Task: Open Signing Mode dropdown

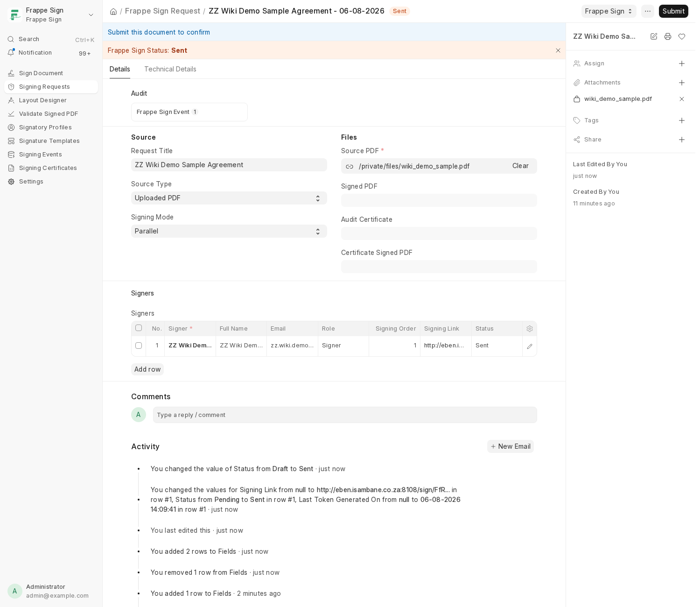Action: click(229, 231)
